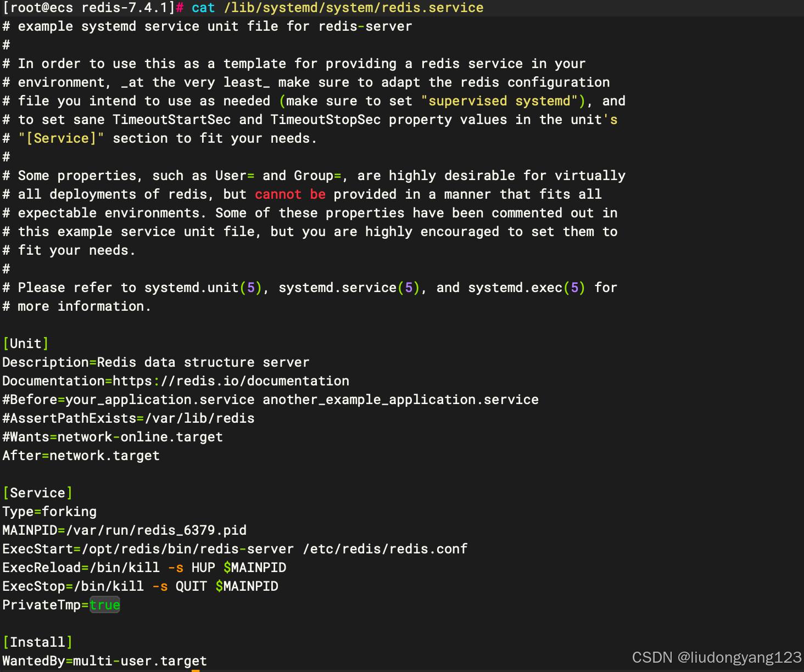Click the '"supervised systemd")' yellow text
The height and width of the screenshot is (672, 804).
504,101
